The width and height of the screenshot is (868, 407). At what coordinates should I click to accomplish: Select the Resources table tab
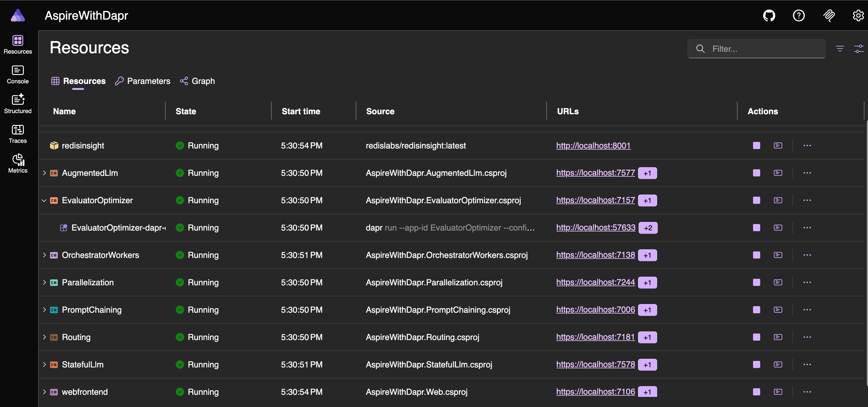(78, 81)
